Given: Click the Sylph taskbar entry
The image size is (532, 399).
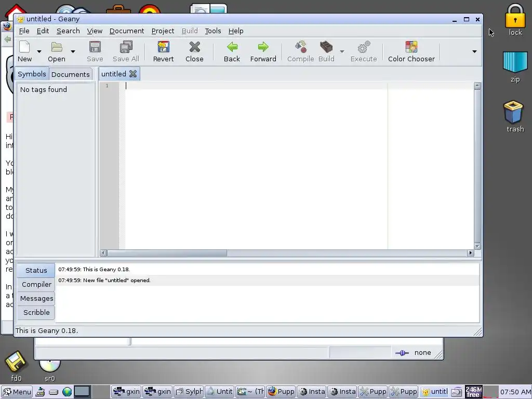Looking at the screenshot, I should coord(189,392).
